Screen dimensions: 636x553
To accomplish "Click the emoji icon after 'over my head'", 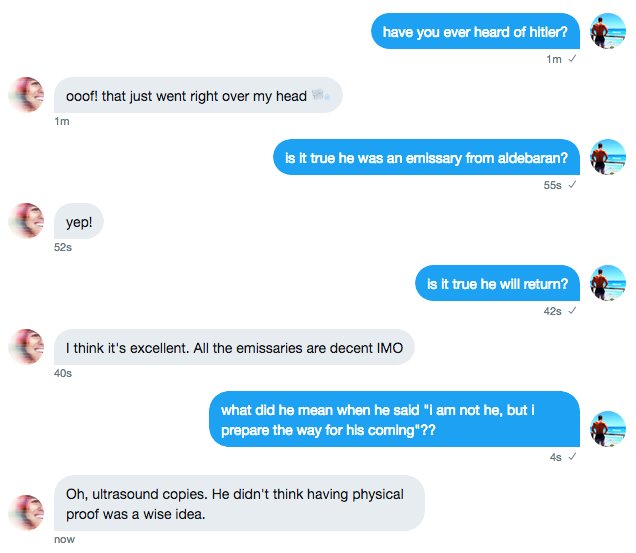I will pos(321,96).
